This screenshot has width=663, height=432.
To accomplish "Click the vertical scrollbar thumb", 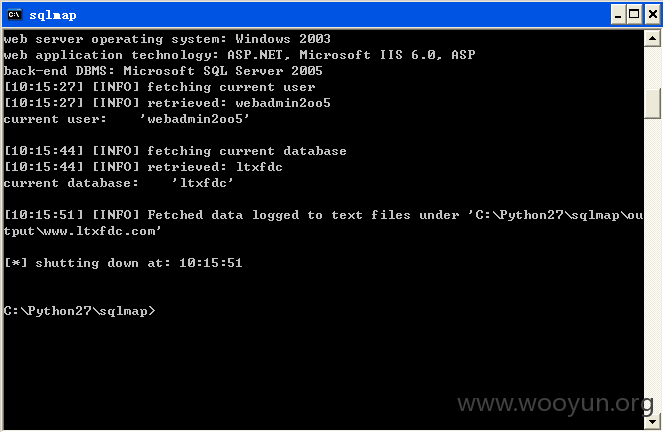I will click(x=652, y=104).
